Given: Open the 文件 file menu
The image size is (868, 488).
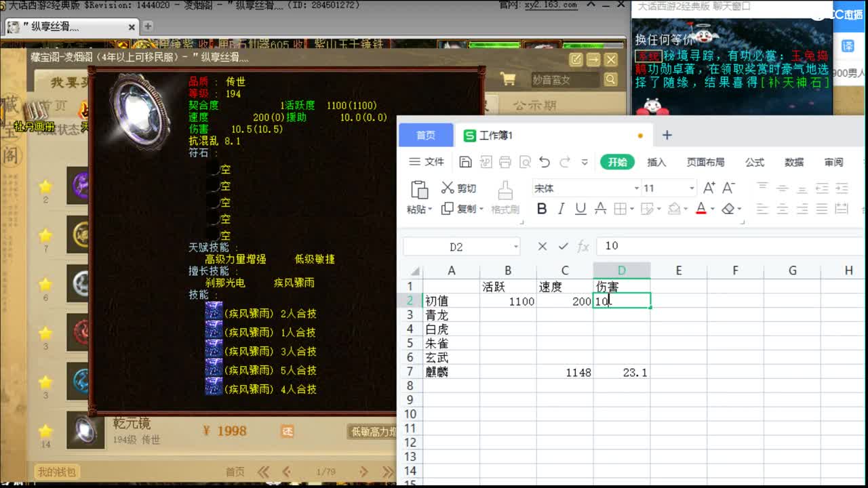Looking at the screenshot, I should 427,162.
